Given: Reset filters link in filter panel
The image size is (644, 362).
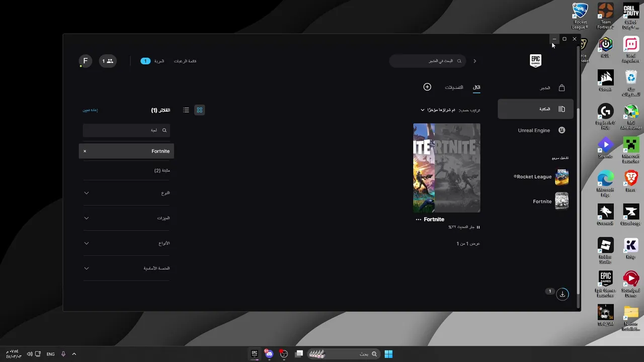Looking at the screenshot, I should tap(91, 110).
